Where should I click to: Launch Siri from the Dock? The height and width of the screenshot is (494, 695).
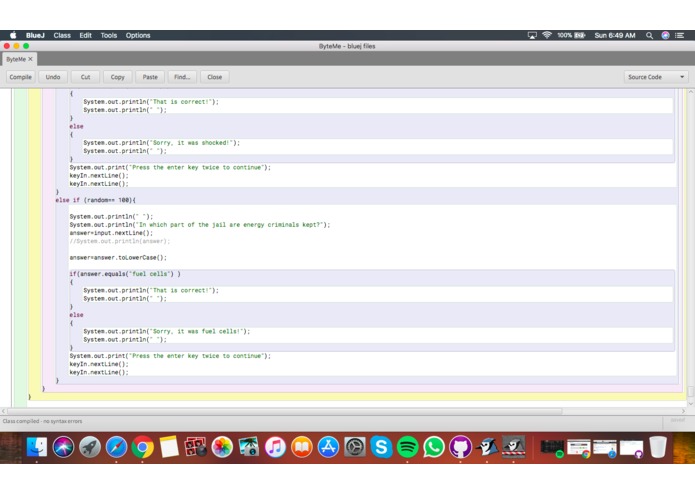click(63, 447)
